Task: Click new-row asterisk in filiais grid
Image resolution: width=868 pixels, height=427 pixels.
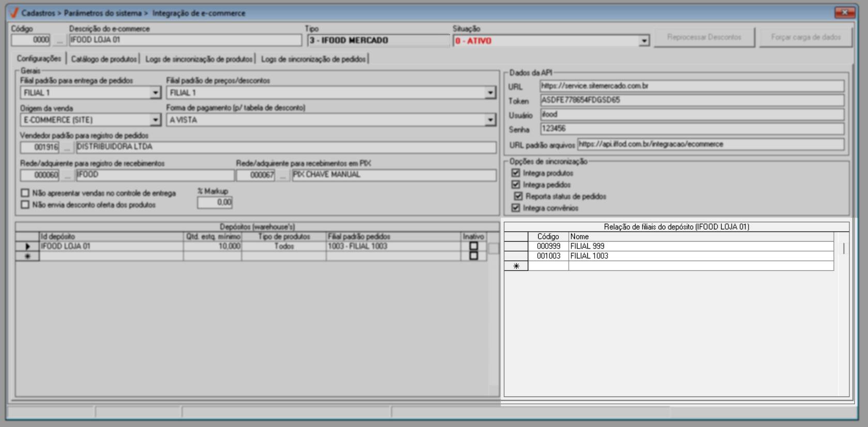Action: 516,266
